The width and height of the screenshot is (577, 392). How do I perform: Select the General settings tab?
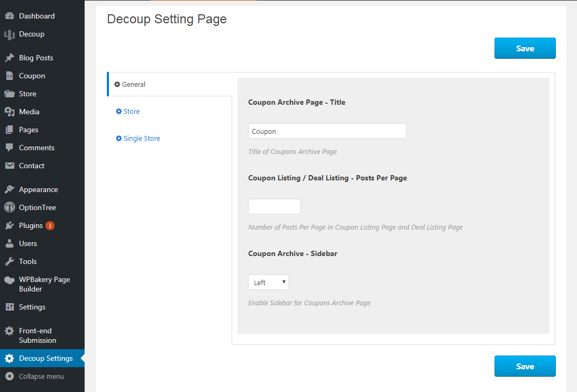(x=131, y=84)
